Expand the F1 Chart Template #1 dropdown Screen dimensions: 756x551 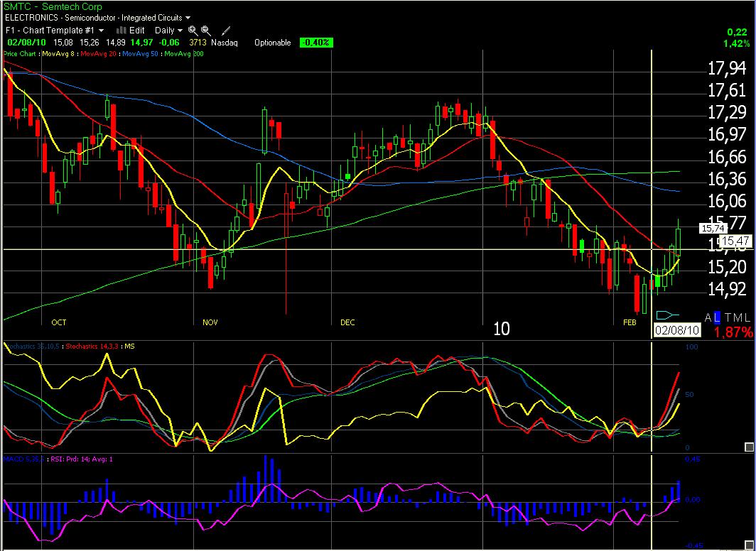point(55,31)
